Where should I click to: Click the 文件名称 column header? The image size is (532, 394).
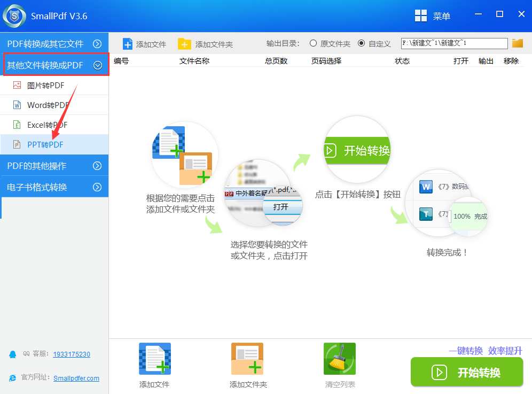click(194, 61)
